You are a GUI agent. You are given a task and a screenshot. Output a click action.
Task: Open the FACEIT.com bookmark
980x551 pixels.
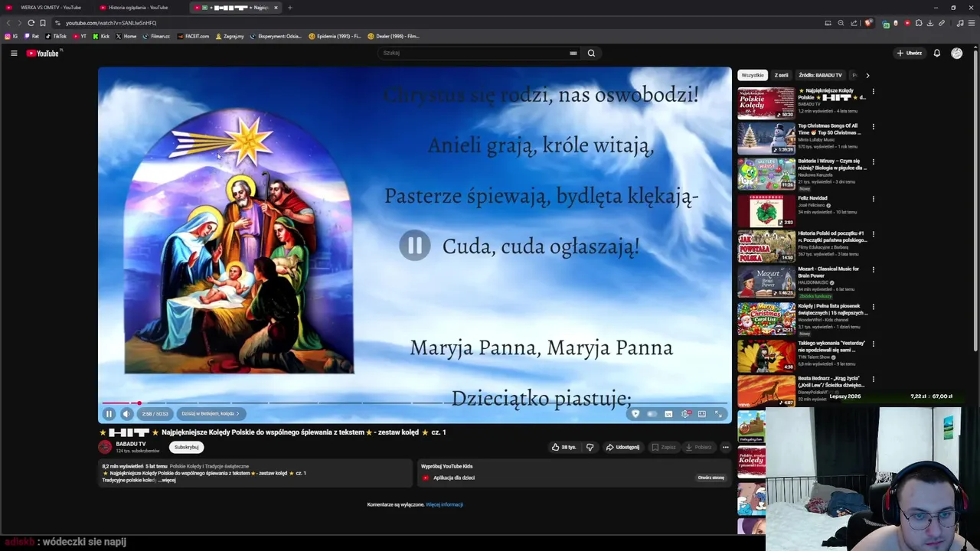click(x=193, y=36)
